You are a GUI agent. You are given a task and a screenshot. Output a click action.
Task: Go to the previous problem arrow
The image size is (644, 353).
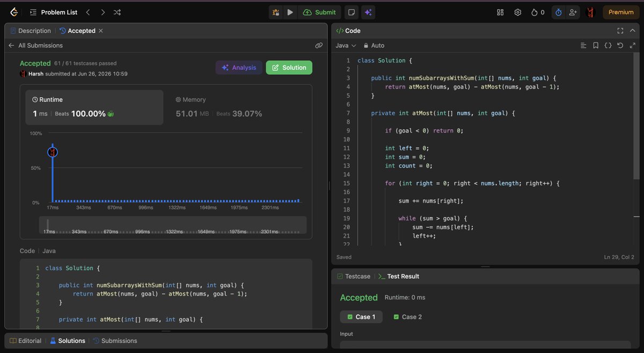point(88,12)
